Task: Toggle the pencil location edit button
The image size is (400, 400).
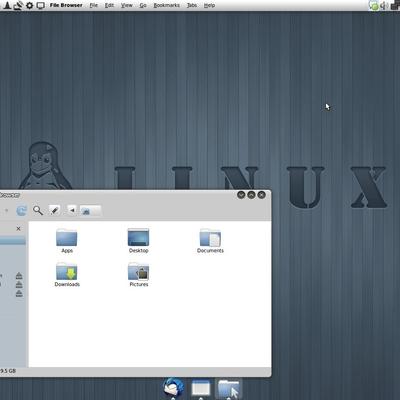Action: tap(55, 210)
